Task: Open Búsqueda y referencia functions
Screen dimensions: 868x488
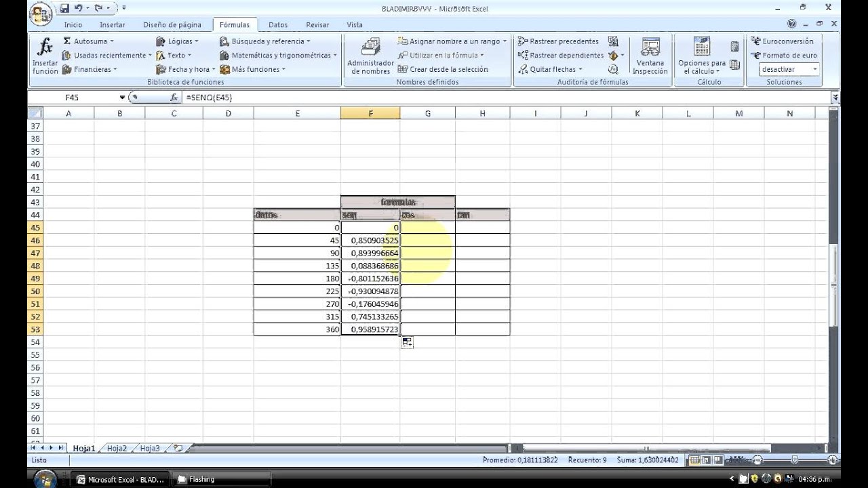Action: pos(267,41)
